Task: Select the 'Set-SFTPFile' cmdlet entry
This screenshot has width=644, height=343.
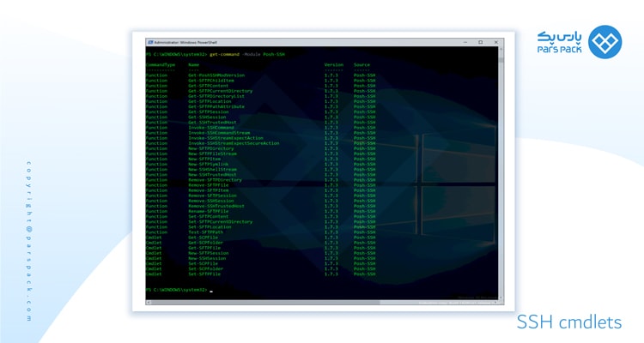Action: pos(204,274)
